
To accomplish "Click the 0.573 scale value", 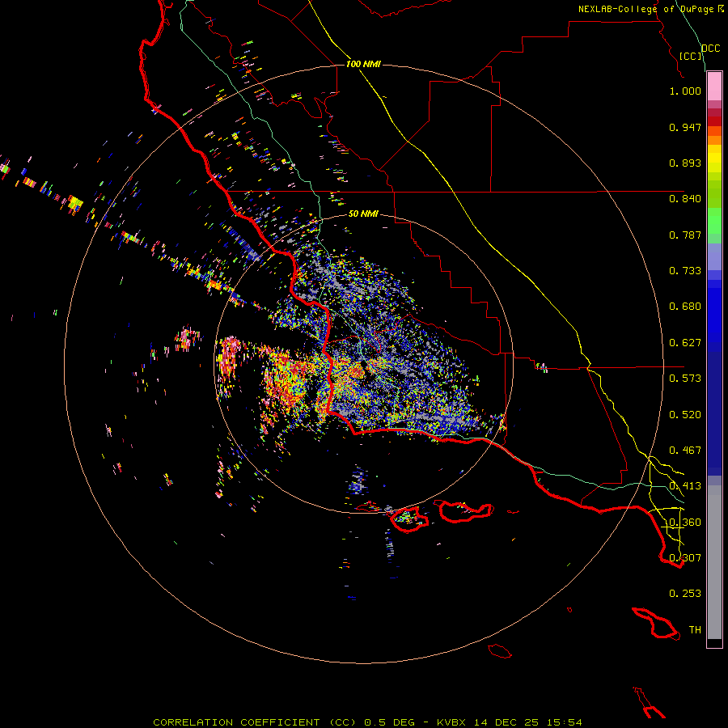I will (685, 379).
